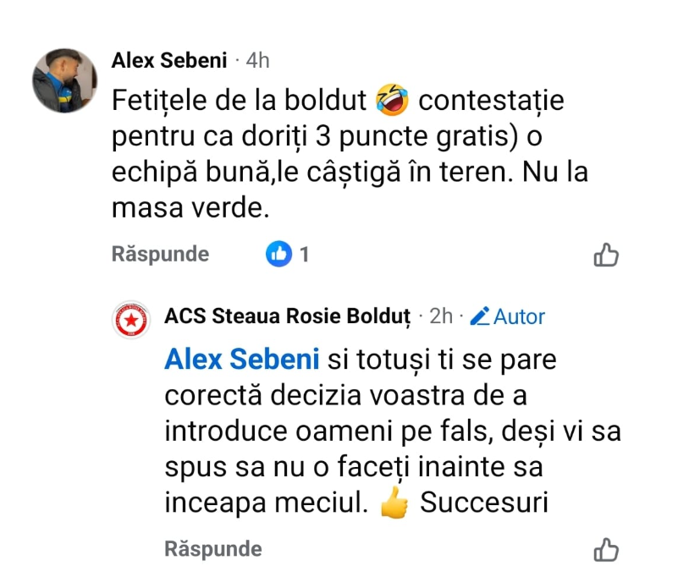The image size is (700, 588).
Task: View reactions by clicking the count 1
Action: (x=305, y=254)
